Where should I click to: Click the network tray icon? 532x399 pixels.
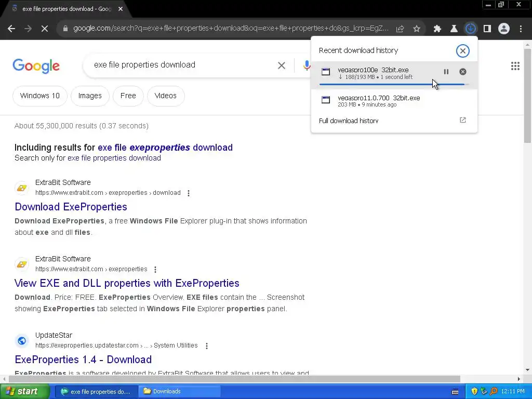click(x=484, y=392)
